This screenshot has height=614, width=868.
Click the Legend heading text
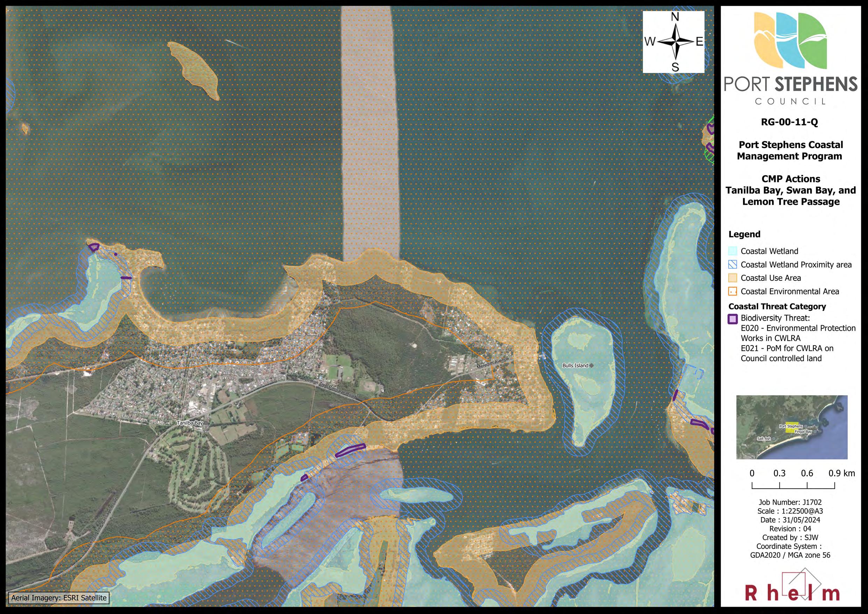744,235
